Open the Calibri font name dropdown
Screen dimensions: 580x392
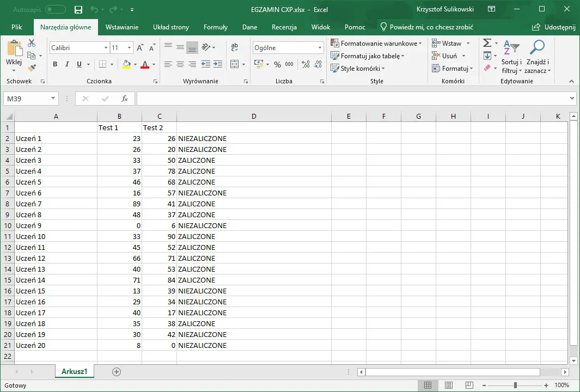point(106,48)
